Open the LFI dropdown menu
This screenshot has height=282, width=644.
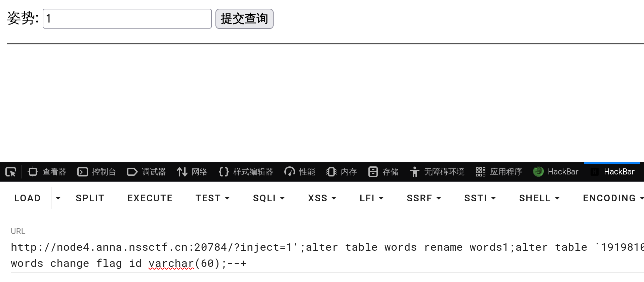pyautogui.click(x=371, y=198)
